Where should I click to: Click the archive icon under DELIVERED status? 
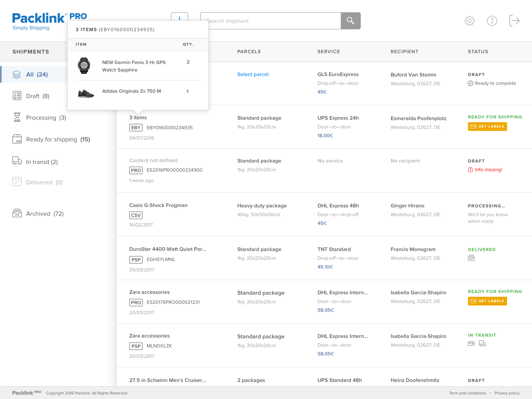click(471, 258)
